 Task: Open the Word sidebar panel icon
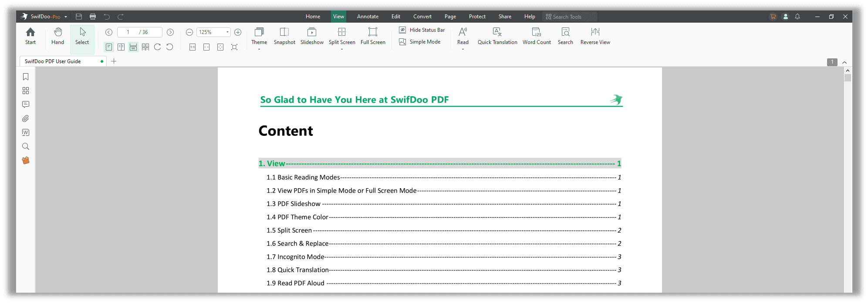[26, 132]
